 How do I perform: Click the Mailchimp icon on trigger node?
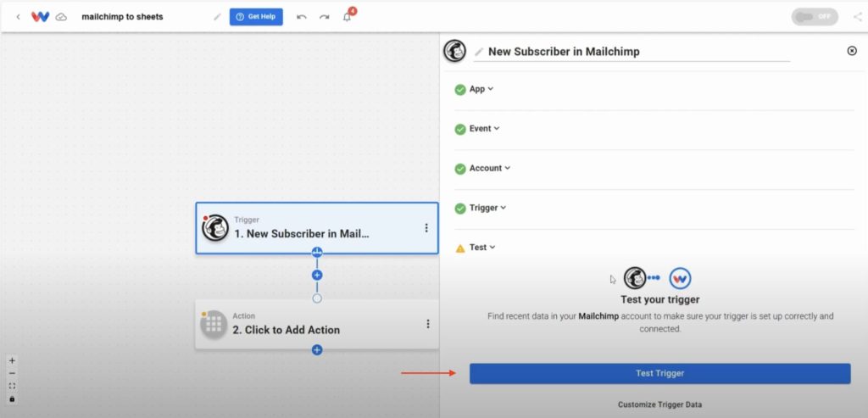coord(215,228)
